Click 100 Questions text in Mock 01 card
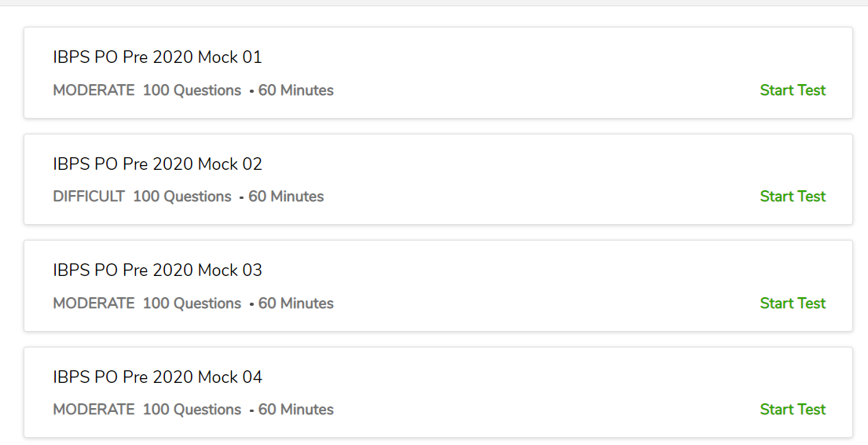 [x=192, y=90]
